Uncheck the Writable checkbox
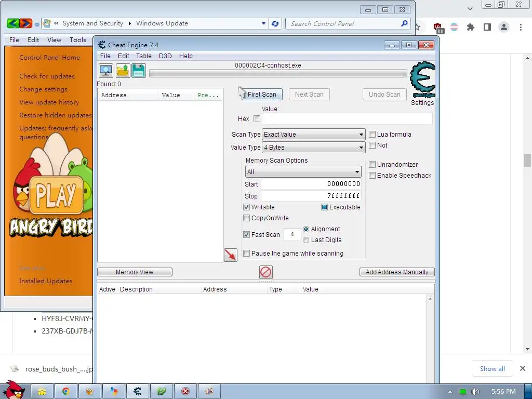The width and height of the screenshot is (532, 399). point(247,207)
